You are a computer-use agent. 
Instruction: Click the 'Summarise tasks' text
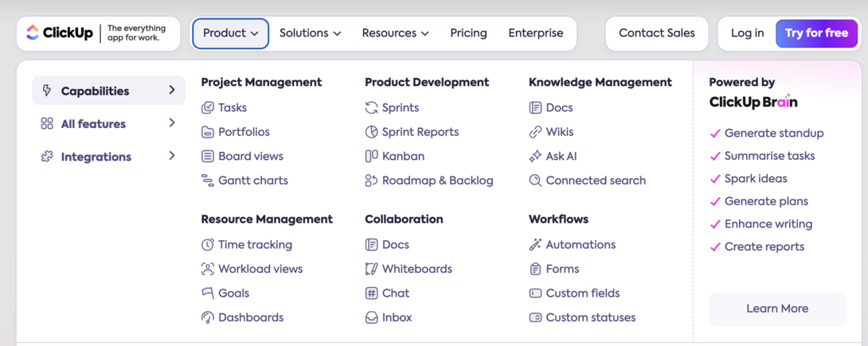click(x=769, y=156)
